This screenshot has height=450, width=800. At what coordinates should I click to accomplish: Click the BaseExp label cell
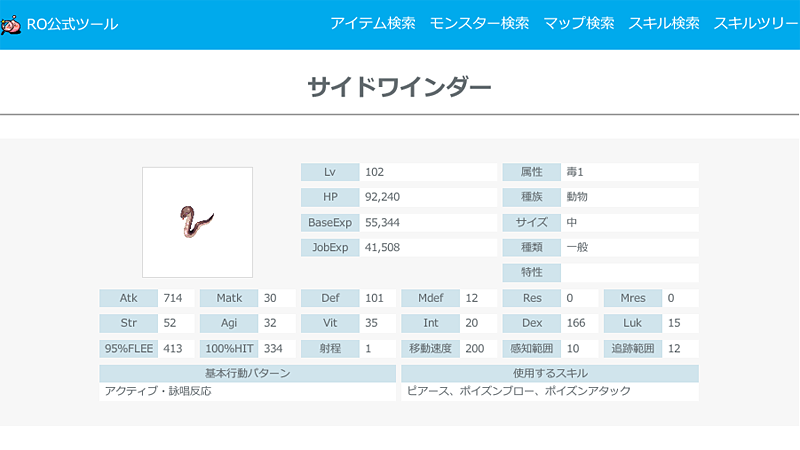tap(330, 222)
